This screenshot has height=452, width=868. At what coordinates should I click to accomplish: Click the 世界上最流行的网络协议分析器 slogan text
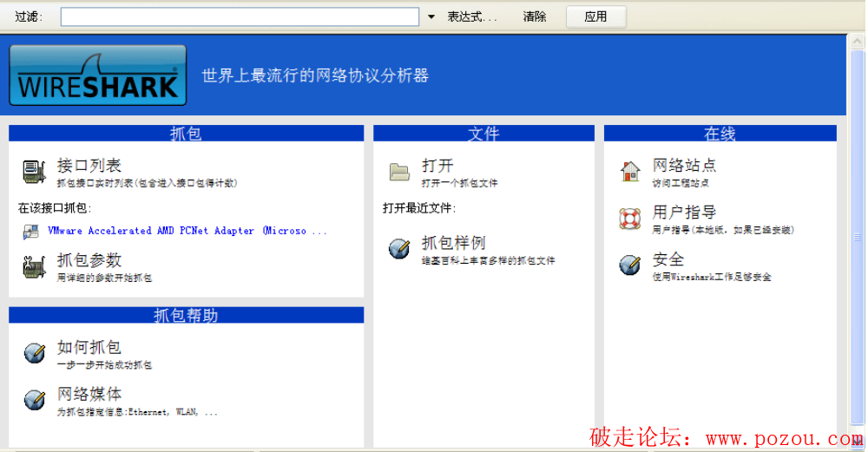316,75
